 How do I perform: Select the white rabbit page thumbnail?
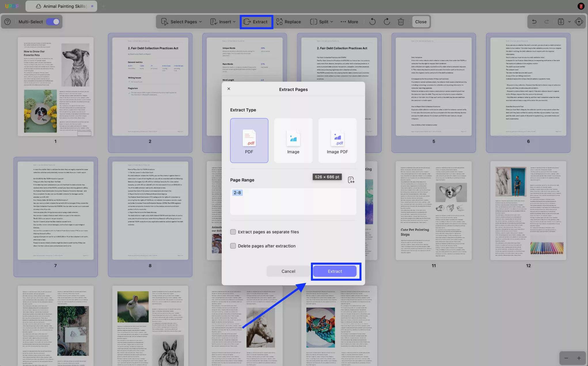pyautogui.click(x=150, y=326)
